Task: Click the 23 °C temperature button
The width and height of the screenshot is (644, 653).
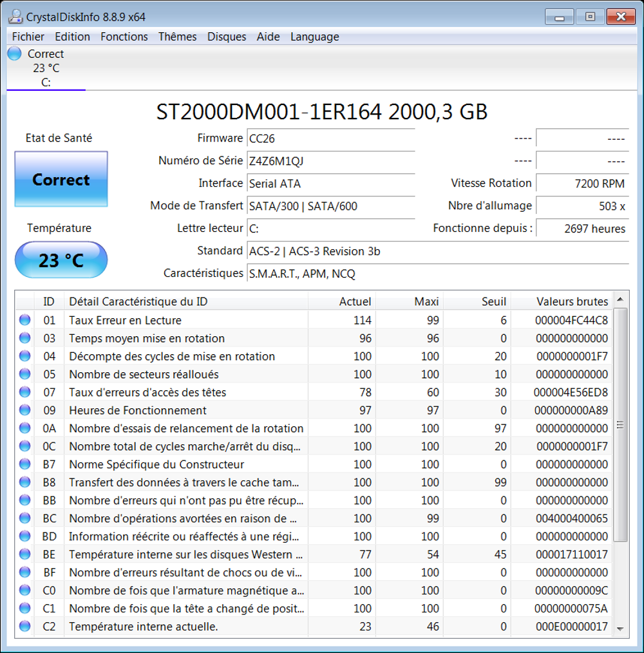Action: (61, 260)
